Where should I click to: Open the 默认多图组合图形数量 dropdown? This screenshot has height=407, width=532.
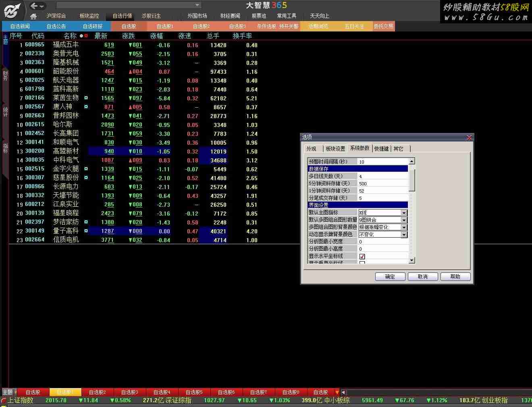click(x=404, y=220)
